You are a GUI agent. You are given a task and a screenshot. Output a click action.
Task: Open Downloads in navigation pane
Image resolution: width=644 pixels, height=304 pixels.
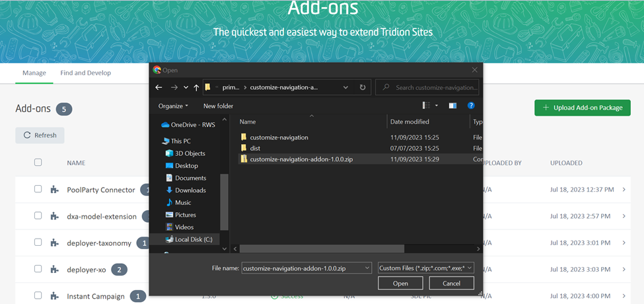pos(185,190)
